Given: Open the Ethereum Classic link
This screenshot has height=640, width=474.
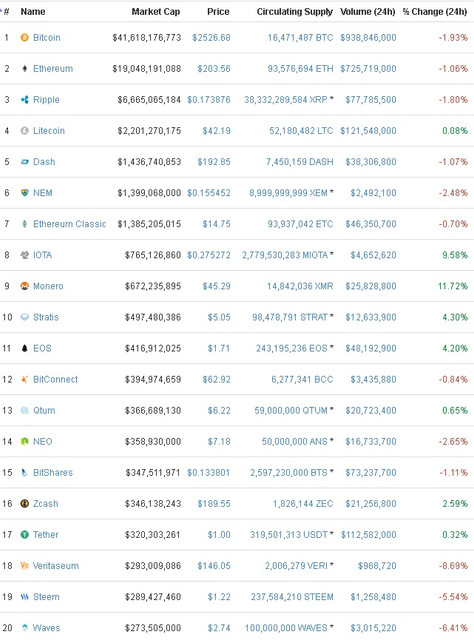Looking at the screenshot, I should point(69,224).
